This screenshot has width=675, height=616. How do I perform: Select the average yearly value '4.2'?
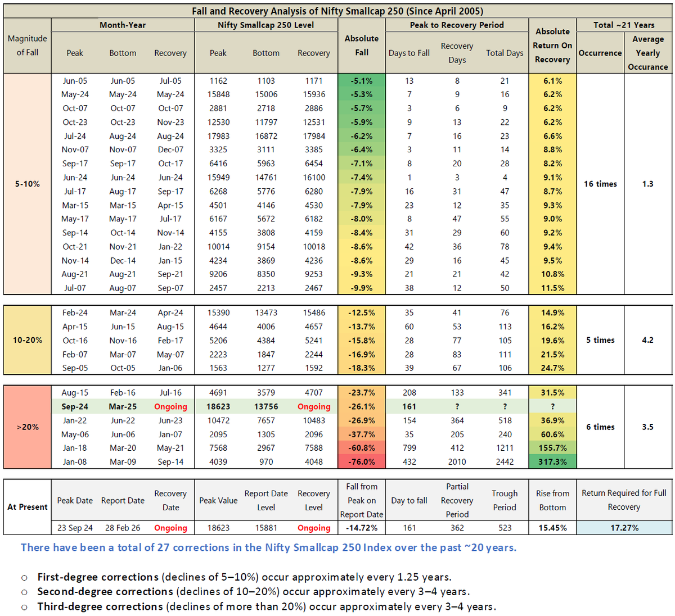pos(648,340)
